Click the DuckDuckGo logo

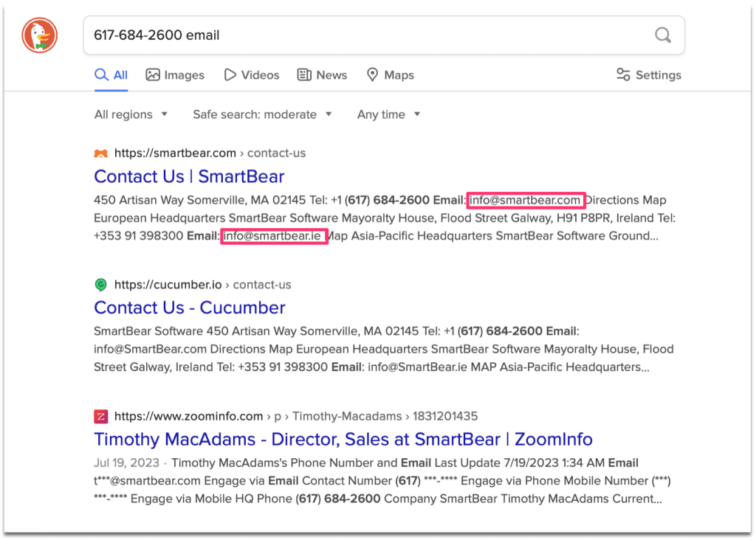[x=39, y=35]
